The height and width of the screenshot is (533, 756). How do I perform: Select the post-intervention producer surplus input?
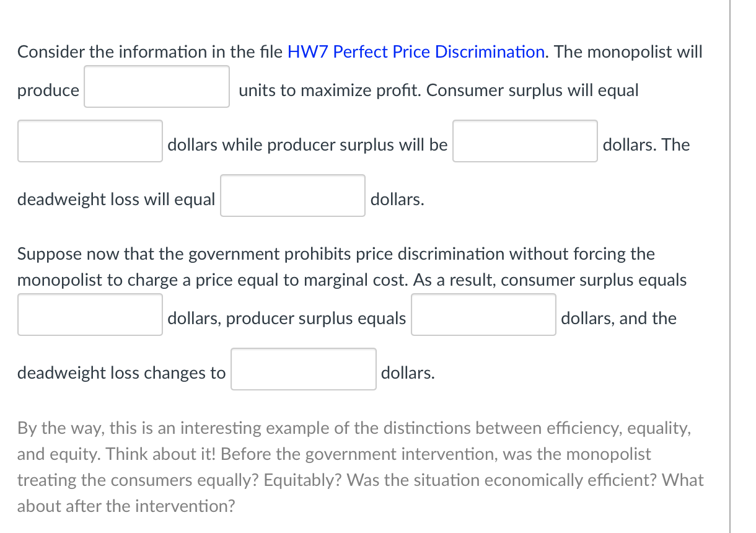pos(483,315)
